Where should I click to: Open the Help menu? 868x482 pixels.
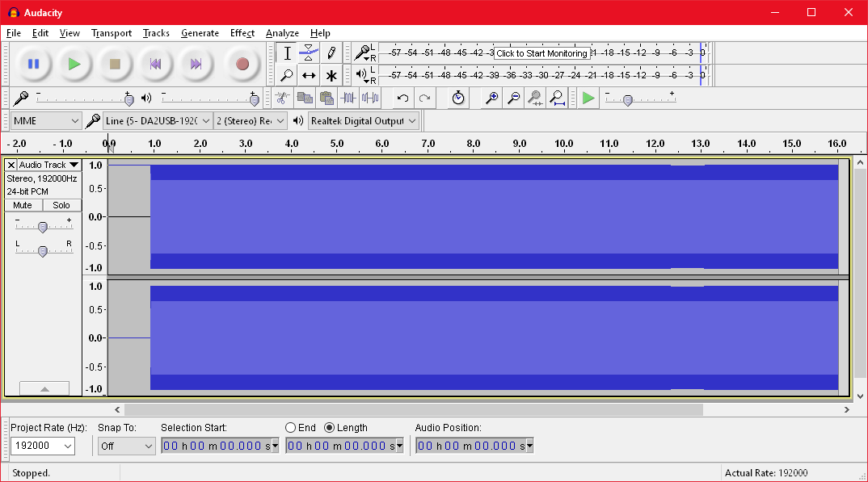(320, 33)
